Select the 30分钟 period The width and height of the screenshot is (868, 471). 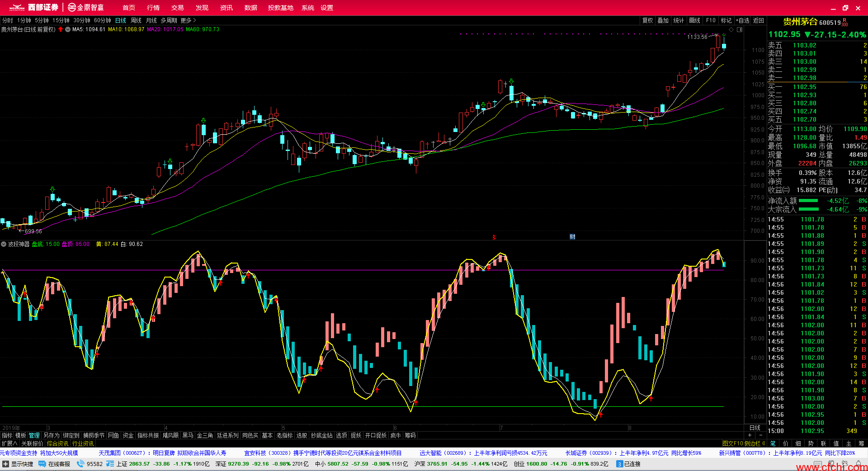tap(82, 20)
